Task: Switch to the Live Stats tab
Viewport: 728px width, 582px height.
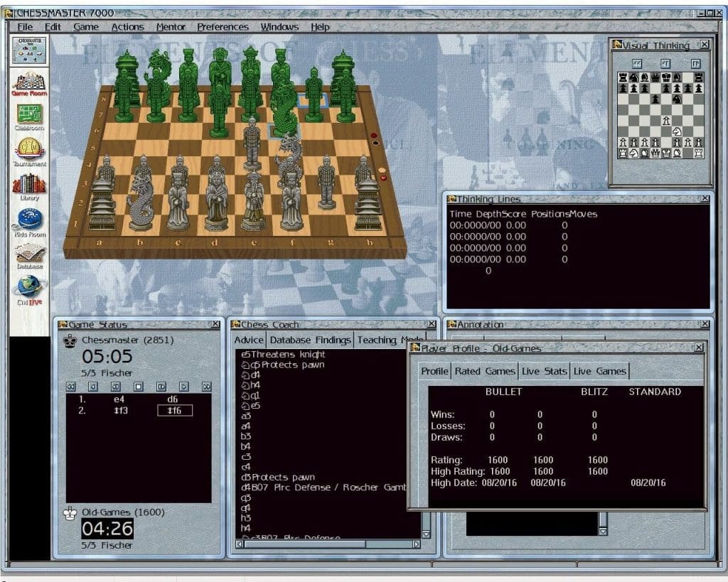Action: (x=545, y=370)
